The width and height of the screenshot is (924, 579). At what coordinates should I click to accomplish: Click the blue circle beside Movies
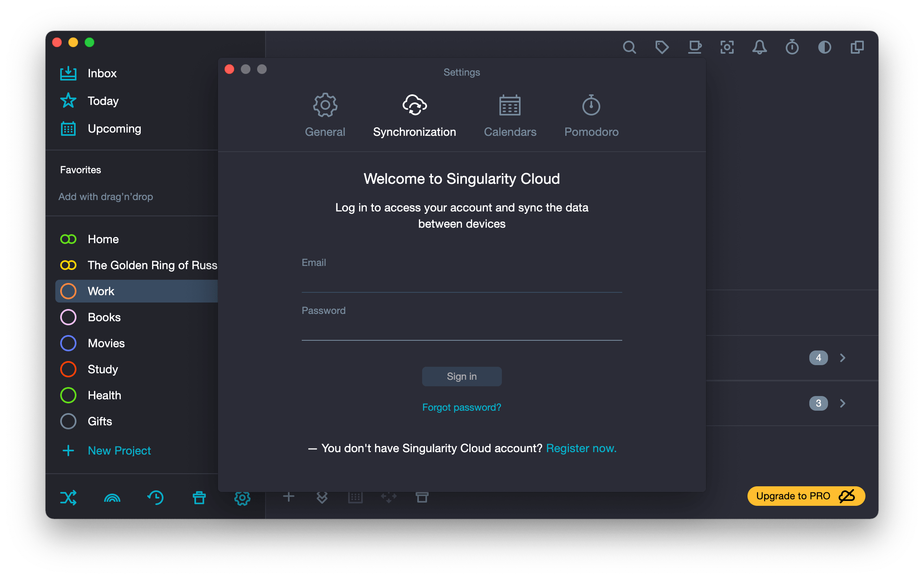click(68, 343)
